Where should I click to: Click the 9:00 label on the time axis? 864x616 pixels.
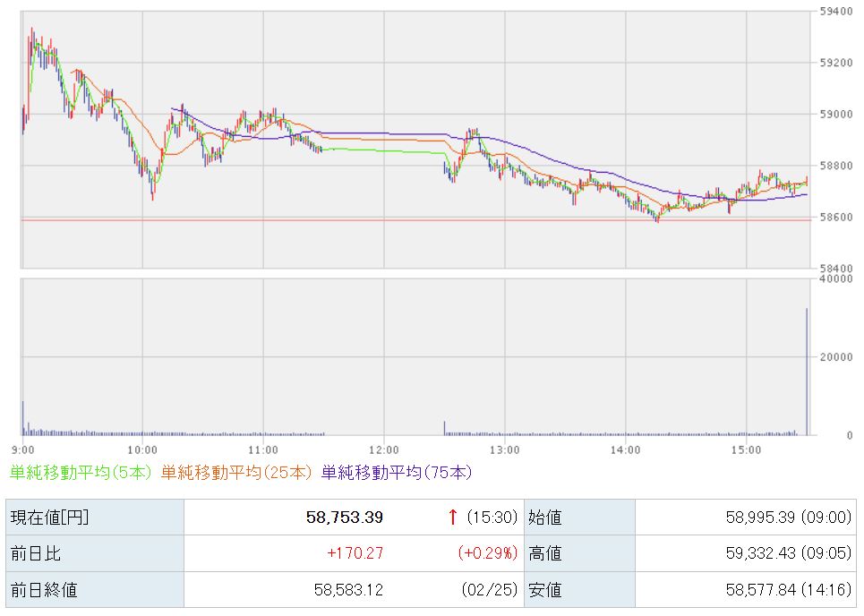[23, 448]
